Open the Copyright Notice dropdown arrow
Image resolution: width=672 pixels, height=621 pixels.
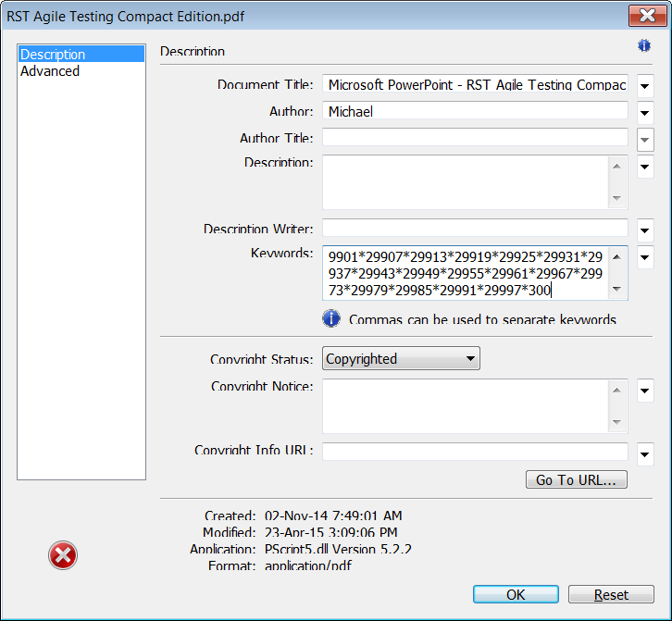pyautogui.click(x=645, y=391)
